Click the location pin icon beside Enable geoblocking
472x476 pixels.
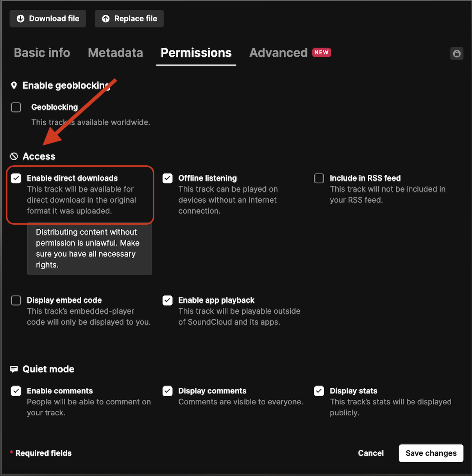point(14,85)
